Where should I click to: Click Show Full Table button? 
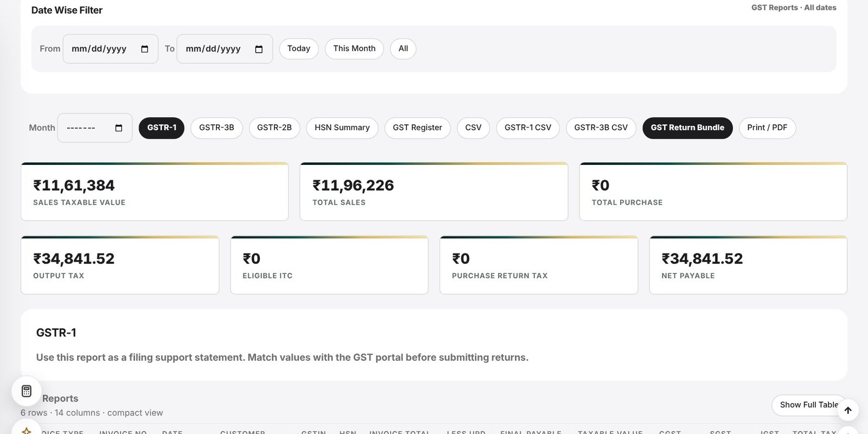[809, 405]
